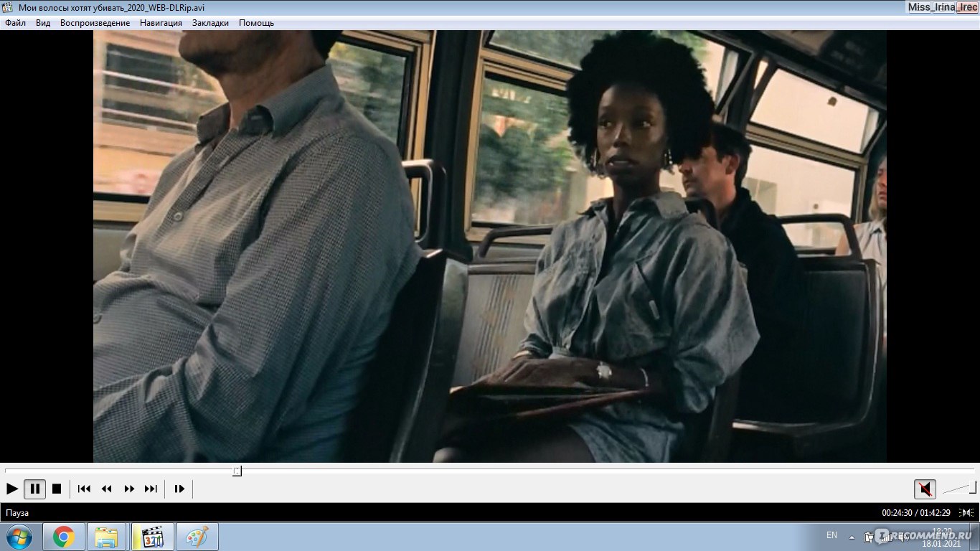The height and width of the screenshot is (551, 980).
Task: Open the Файл menu
Action: click(x=15, y=23)
